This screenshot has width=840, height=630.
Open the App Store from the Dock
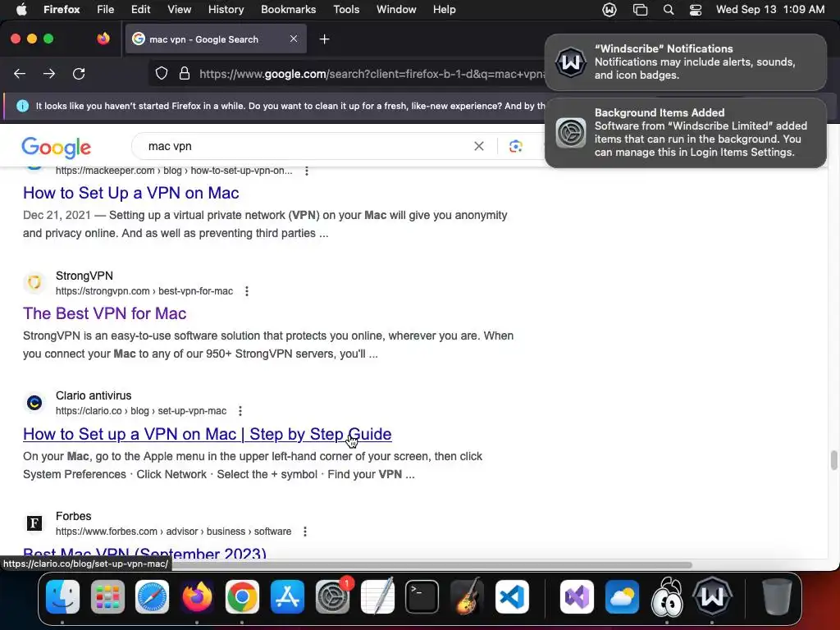pyautogui.click(x=287, y=597)
